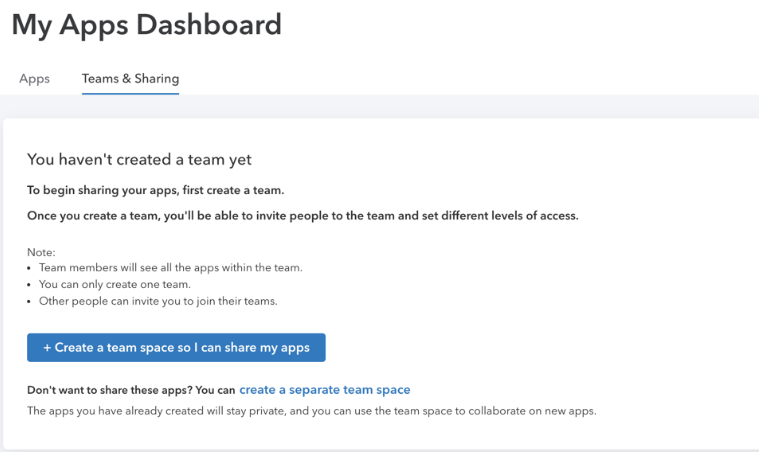This screenshot has width=767, height=460.
Task: Click the Don't want to share these apps text
Action: tap(131, 390)
